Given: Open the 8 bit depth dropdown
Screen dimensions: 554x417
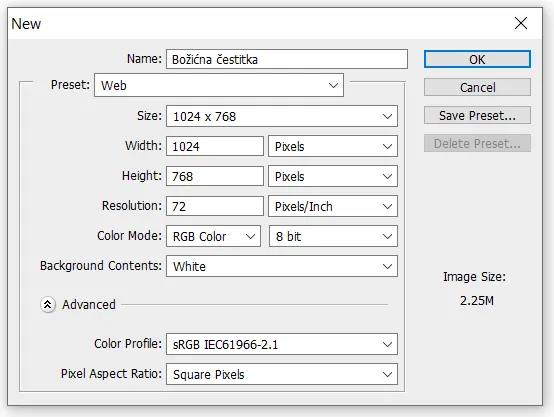Looking at the screenshot, I should click(x=333, y=236).
